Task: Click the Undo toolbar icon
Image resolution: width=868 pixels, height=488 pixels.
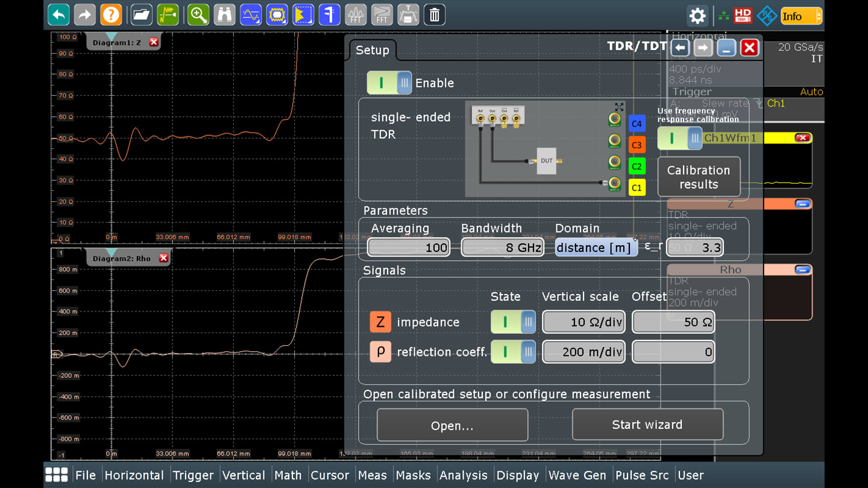Action: click(x=58, y=14)
